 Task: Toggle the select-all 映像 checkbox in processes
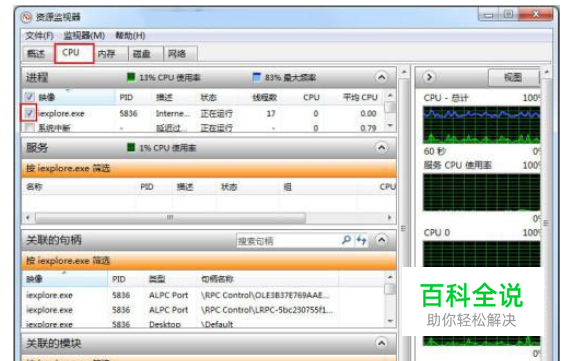point(30,97)
